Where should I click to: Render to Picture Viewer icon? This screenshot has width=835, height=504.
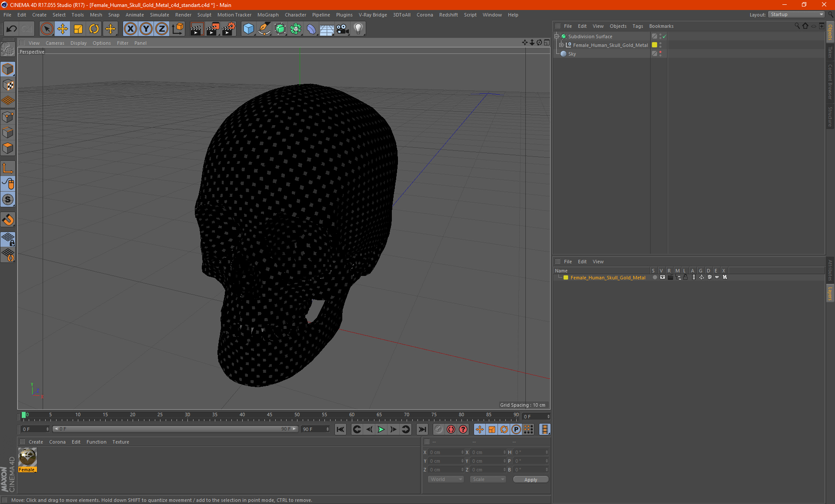tap(213, 29)
